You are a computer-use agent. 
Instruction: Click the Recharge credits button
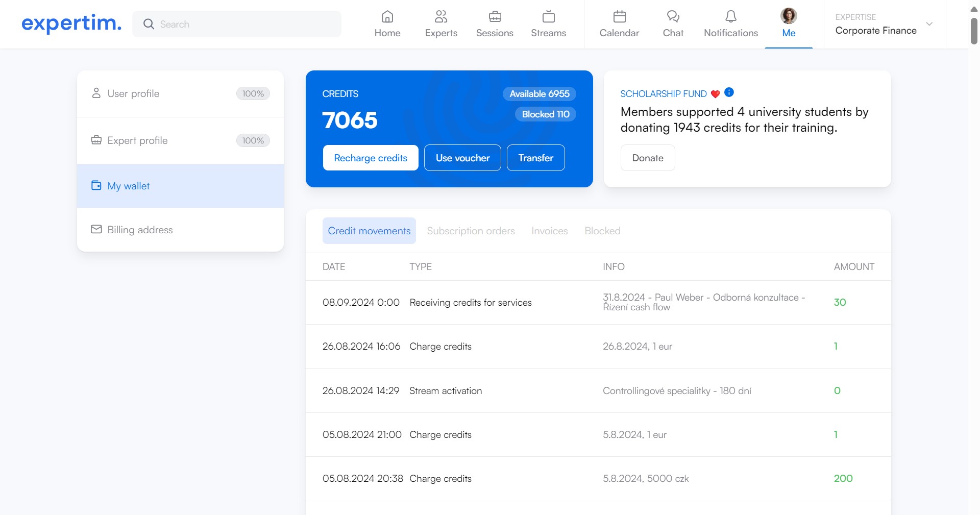(371, 158)
